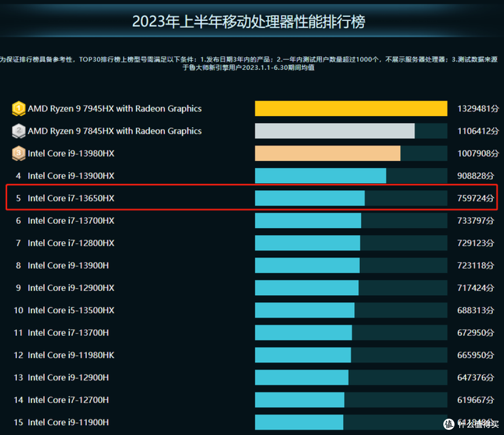
Task: Click Intel Core i9-12900HX entry
Action: tap(71, 288)
